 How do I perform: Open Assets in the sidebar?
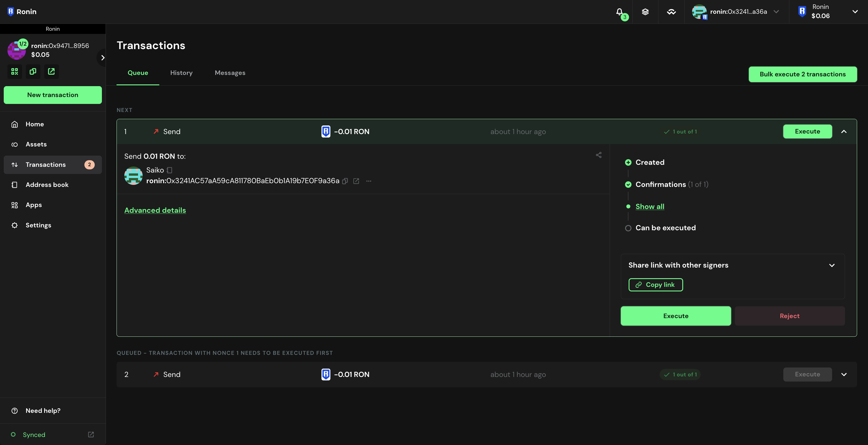(53, 144)
